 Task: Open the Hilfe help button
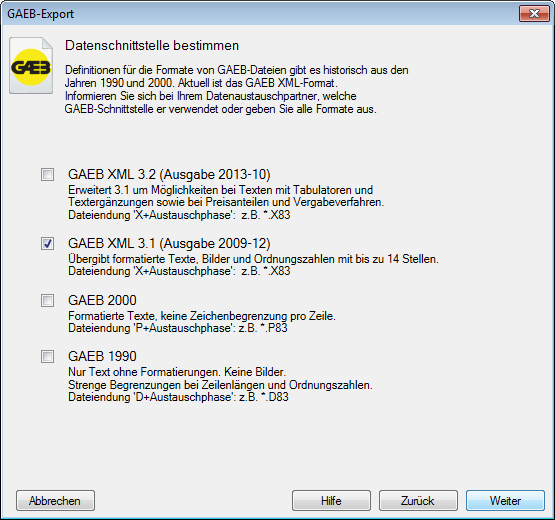[x=331, y=501]
